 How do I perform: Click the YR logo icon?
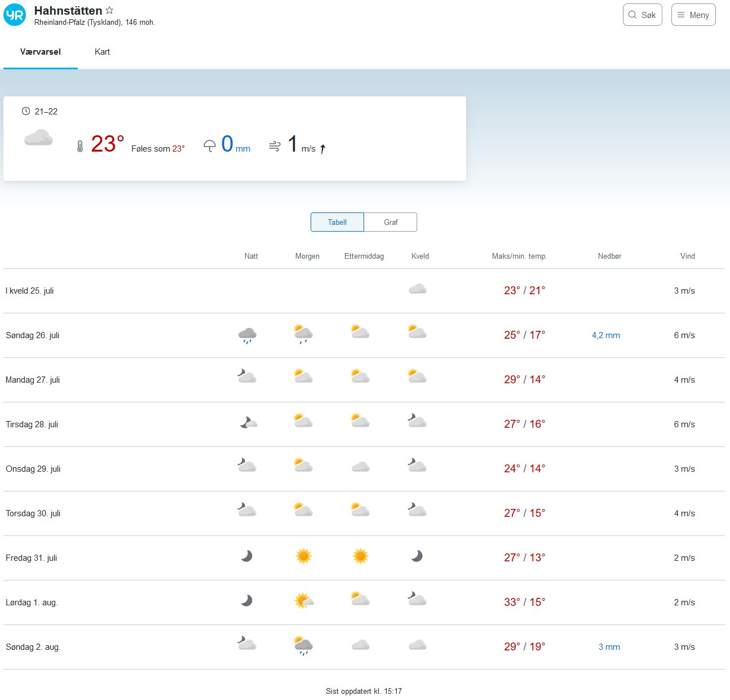15,15
